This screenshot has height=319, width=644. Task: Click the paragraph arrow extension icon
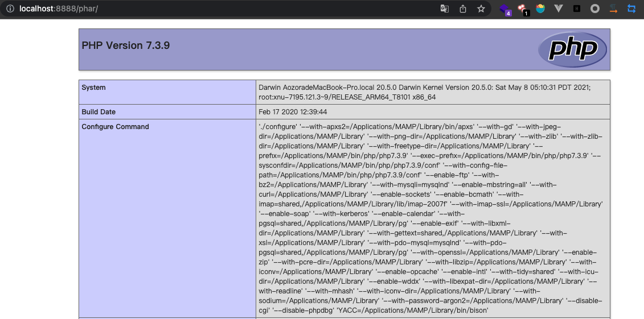613,9
